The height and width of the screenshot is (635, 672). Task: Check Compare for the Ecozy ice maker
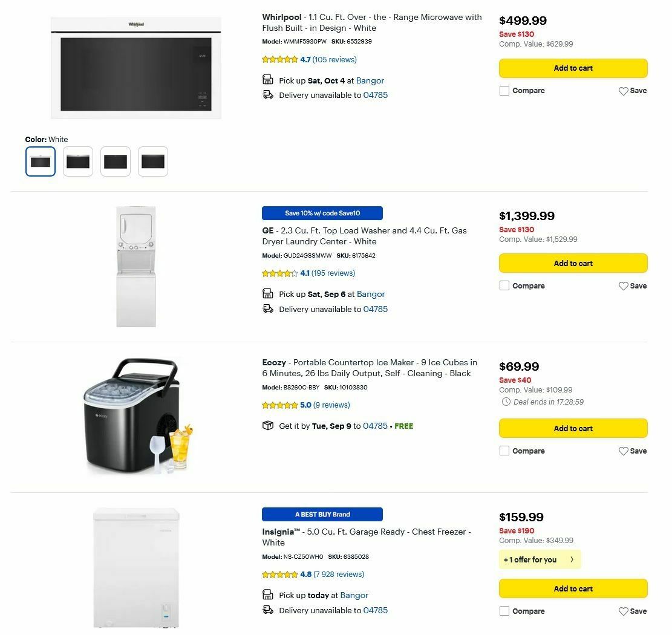[504, 451]
